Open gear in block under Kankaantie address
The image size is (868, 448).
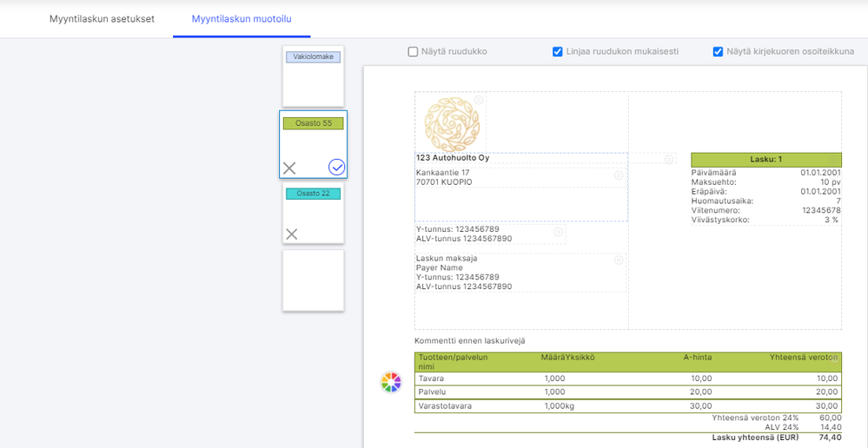pyautogui.click(x=558, y=231)
